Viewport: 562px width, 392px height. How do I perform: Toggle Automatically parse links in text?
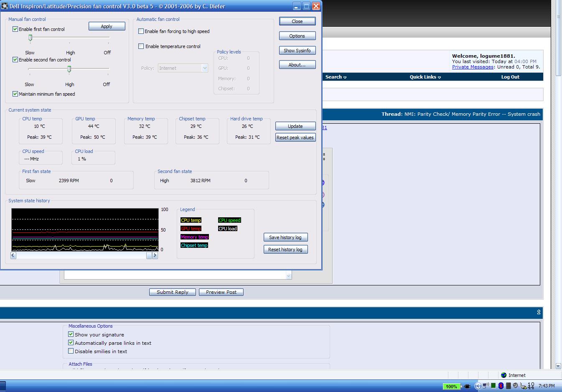coord(71,343)
